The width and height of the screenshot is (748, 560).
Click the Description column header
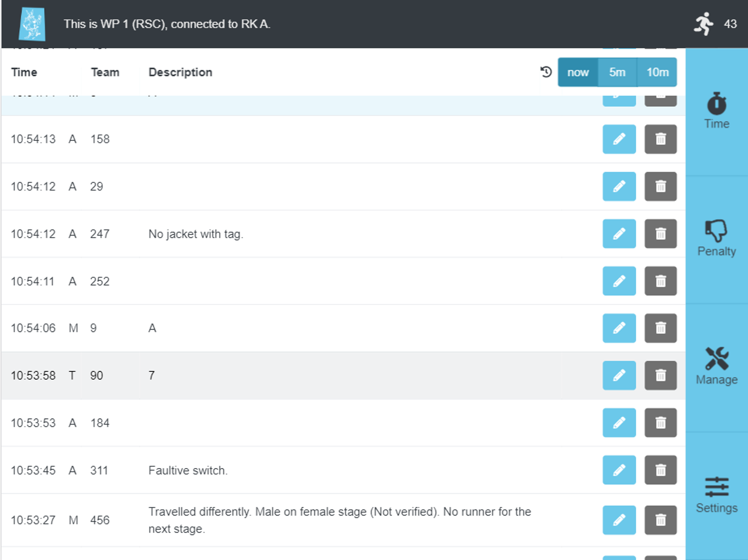180,72
